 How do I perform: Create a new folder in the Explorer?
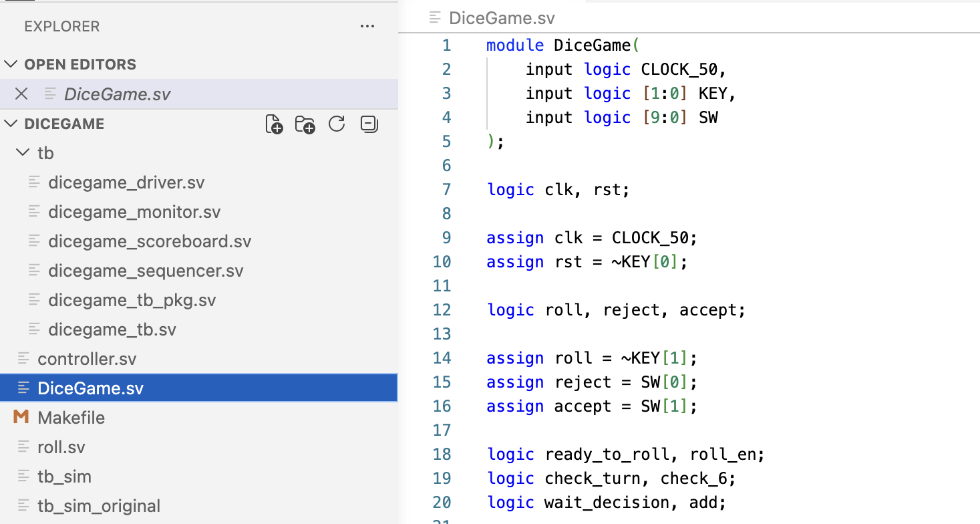point(305,124)
